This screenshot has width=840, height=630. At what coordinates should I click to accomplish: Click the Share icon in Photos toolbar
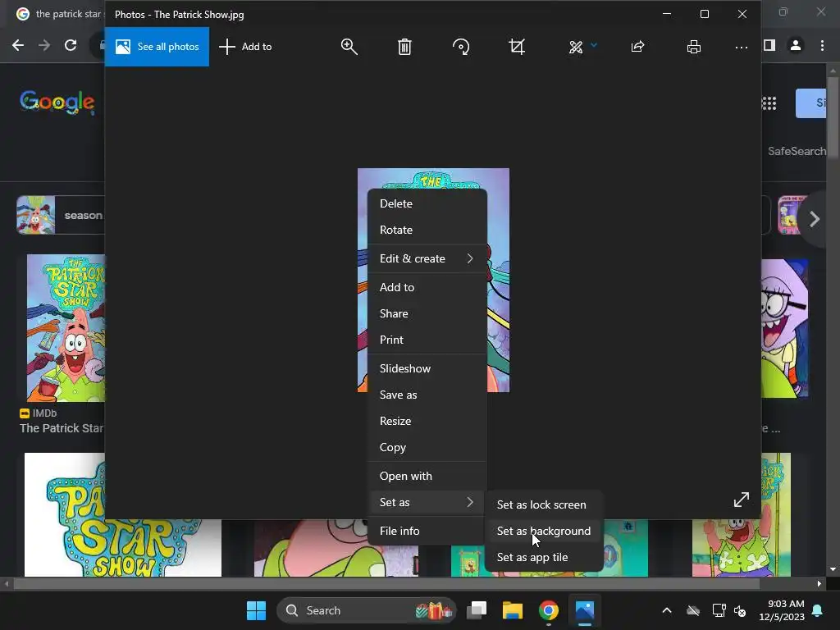point(637,47)
